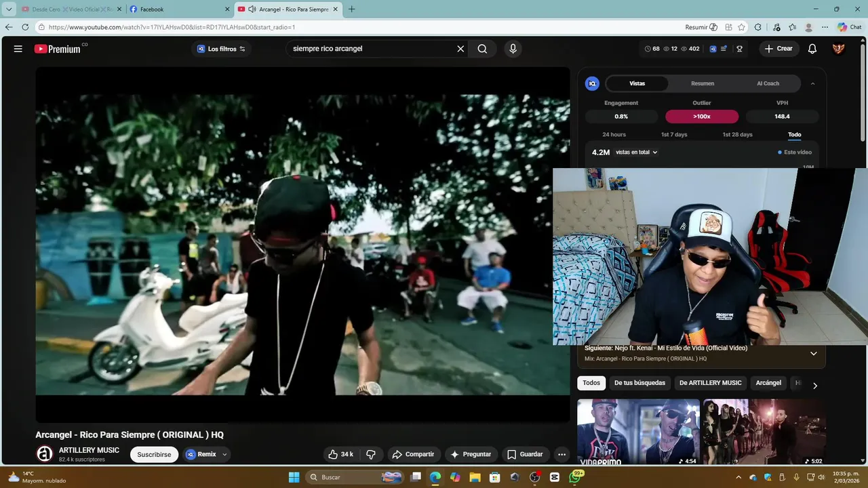Select the Todos filter chip
This screenshot has width=868, height=488.
[591, 383]
